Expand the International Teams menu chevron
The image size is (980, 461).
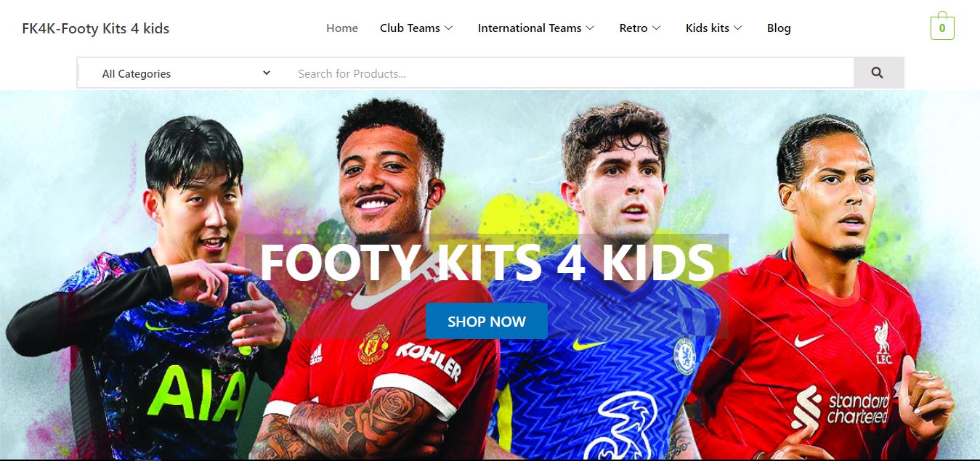(x=590, y=28)
